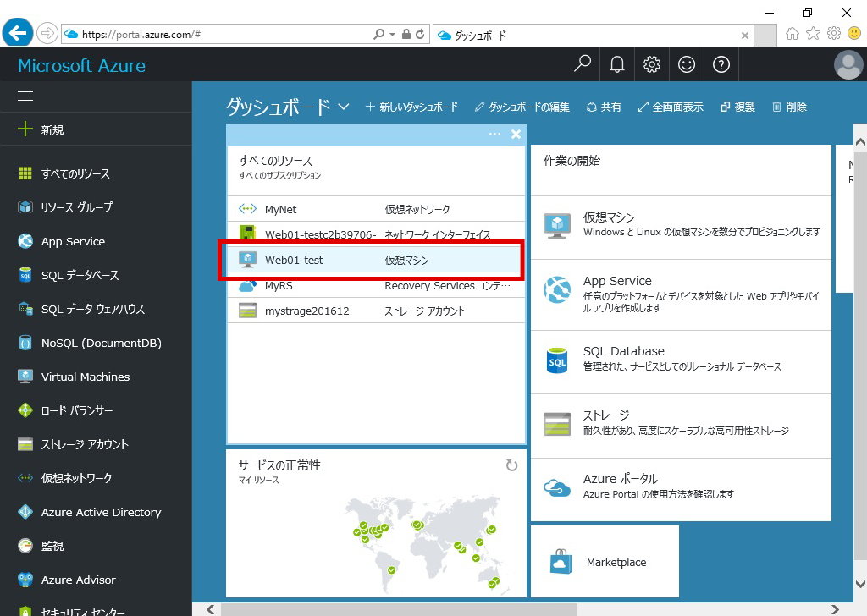Open the Marketplace tile

pos(605,561)
